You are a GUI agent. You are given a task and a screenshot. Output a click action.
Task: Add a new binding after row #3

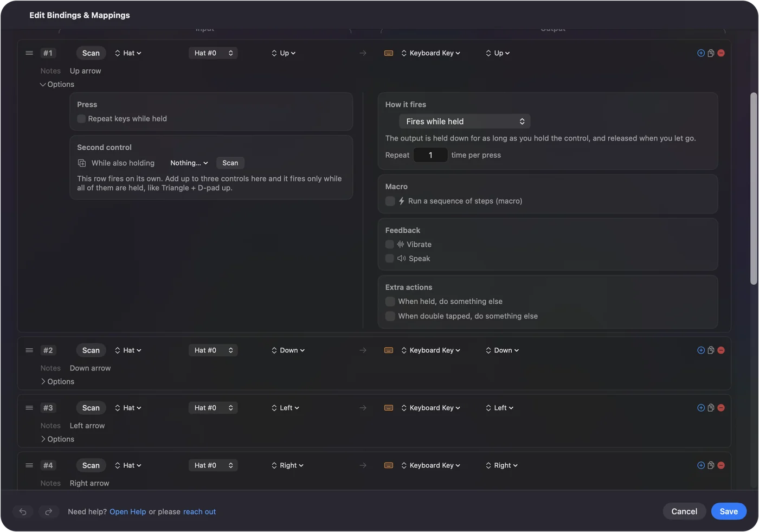click(x=701, y=408)
